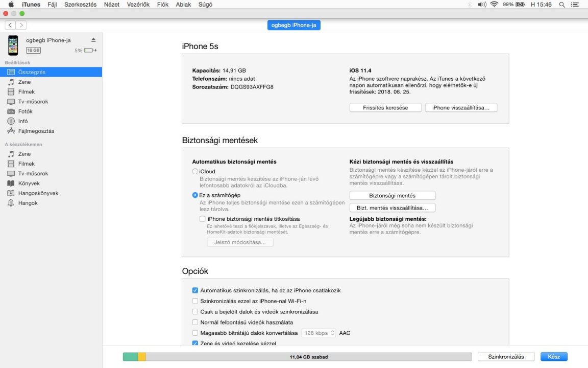588x368 pixels.
Task: Click the green segment of storage bar
Action: pyautogui.click(x=131, y=357)
